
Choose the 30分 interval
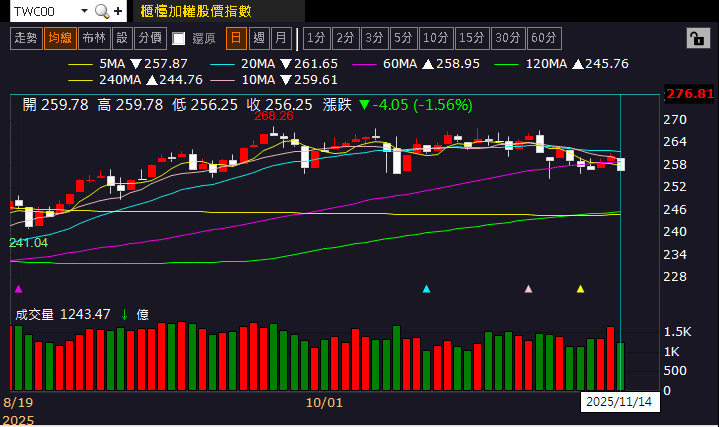tap(508, 38)
